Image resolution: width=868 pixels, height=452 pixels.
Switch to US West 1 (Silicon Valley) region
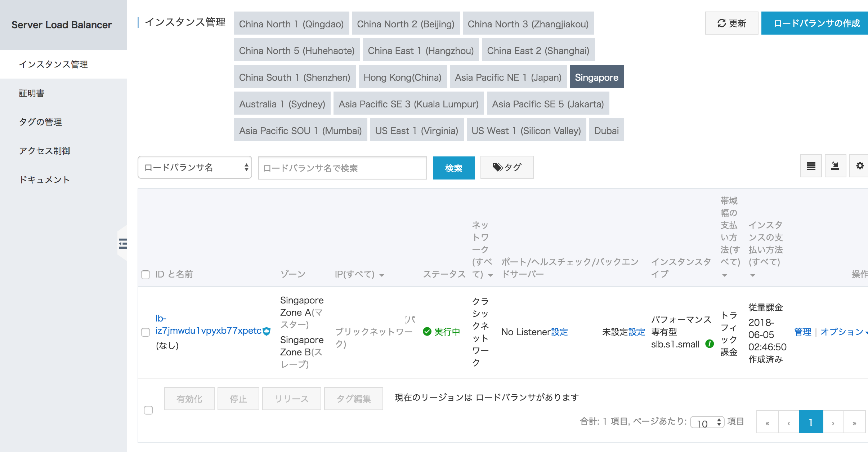click(526, 130)
